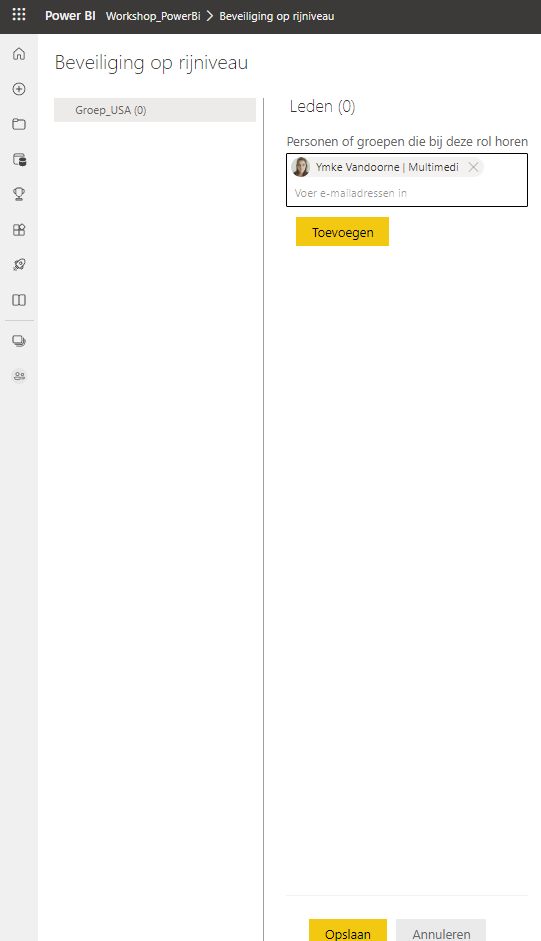Open Workshop_PowerBi breadcrumb link

153,16
